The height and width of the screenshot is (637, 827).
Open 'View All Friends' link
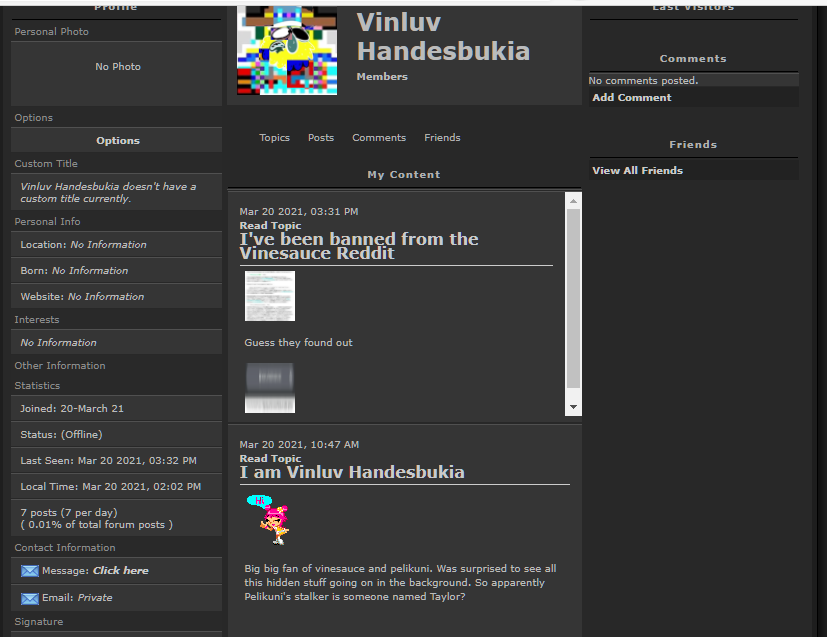tap(637, 170)
